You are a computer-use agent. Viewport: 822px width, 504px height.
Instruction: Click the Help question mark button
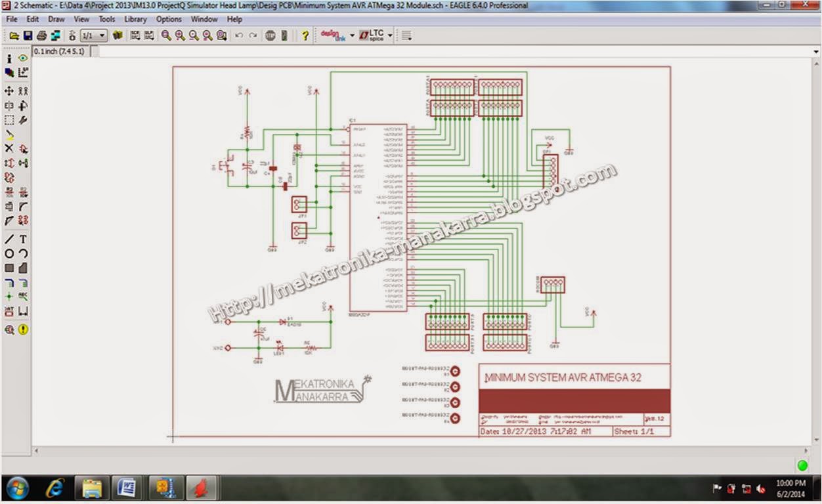pos(305,35)
